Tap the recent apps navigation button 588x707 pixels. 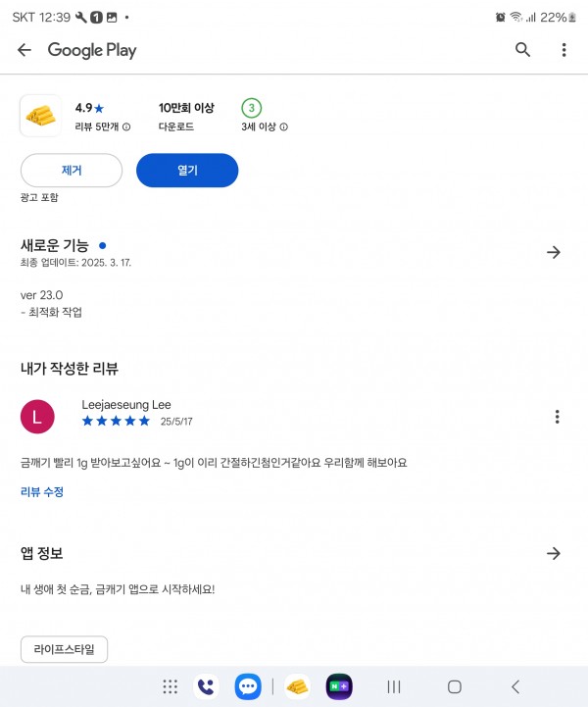tap(394, 686)
